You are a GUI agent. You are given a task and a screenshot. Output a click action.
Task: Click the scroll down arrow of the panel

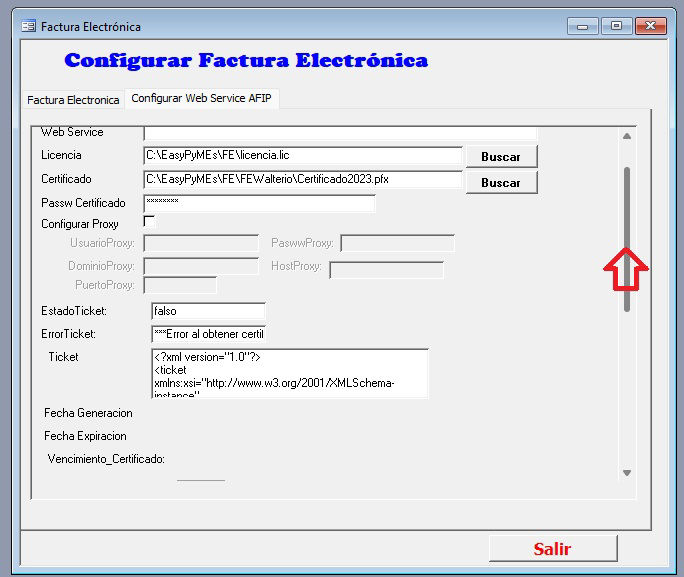pyautogui.click(x=627, y=473)
